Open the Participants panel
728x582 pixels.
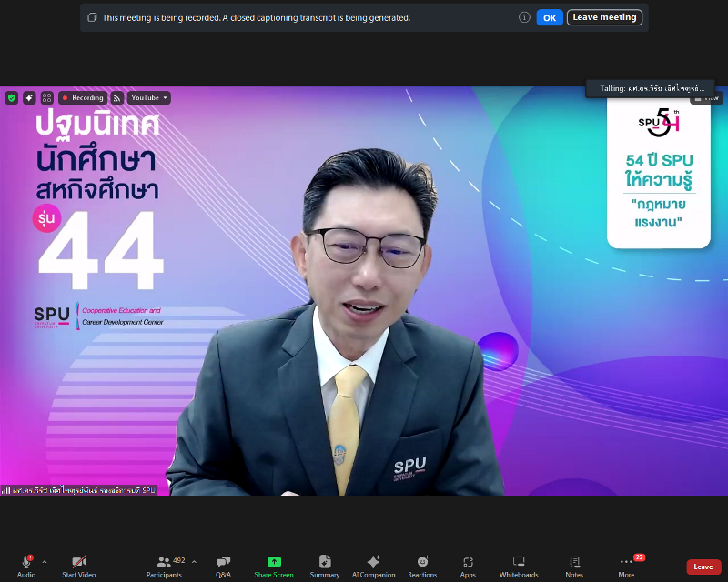click(164, 567)
